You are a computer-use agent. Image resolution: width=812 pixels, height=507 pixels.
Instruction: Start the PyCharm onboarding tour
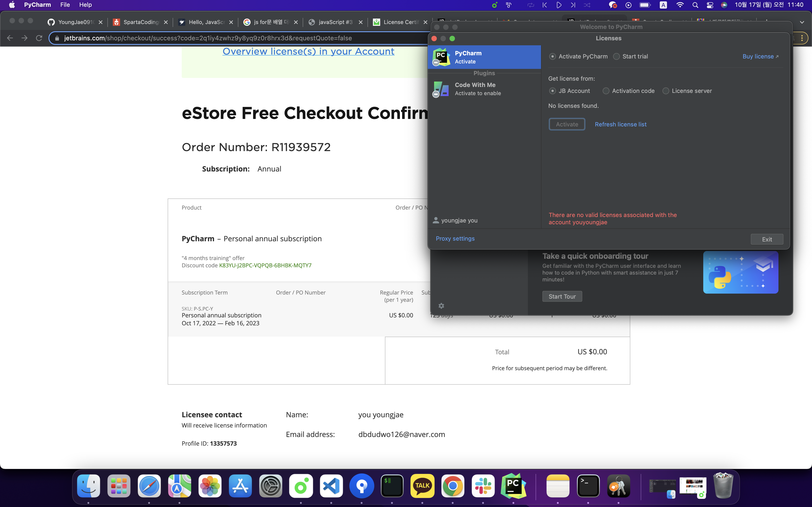click(x=562, y=296)
